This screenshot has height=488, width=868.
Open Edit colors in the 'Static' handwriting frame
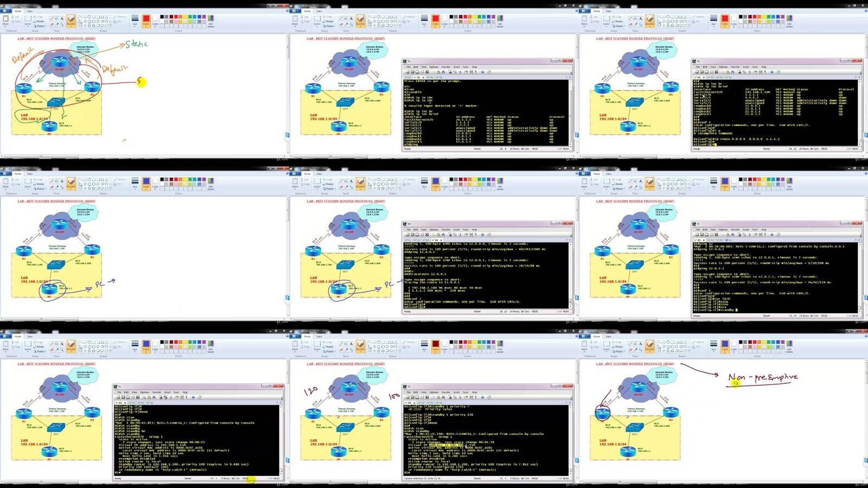tap(211, 20)
